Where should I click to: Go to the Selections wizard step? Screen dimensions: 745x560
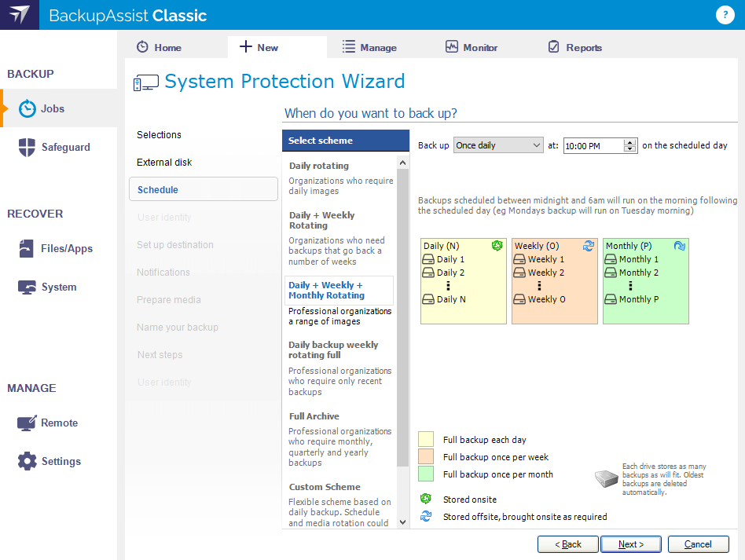159,135
